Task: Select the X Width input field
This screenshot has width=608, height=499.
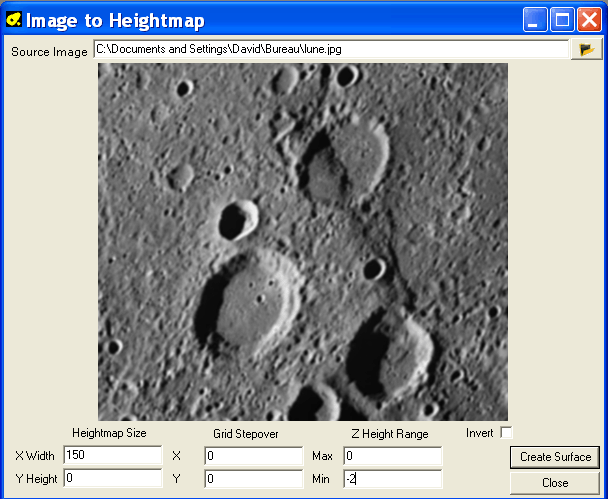Action: (x=112, y=455)
